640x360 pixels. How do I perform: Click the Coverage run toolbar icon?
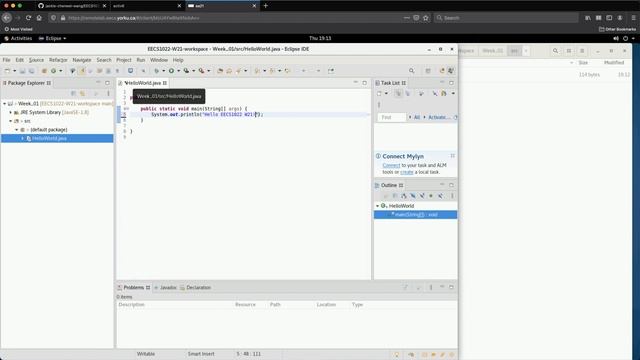[x=187, y=71]
